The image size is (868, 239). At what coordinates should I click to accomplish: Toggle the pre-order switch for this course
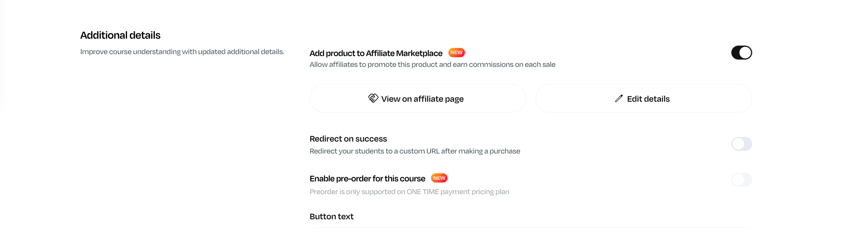pyautogui.click(x=741, y=180)
